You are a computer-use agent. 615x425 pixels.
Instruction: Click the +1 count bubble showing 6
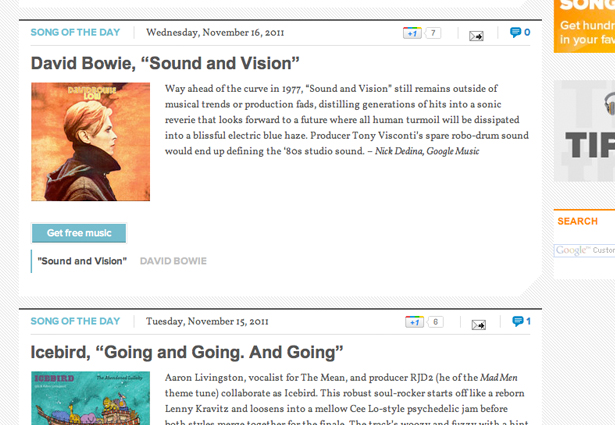435,322
